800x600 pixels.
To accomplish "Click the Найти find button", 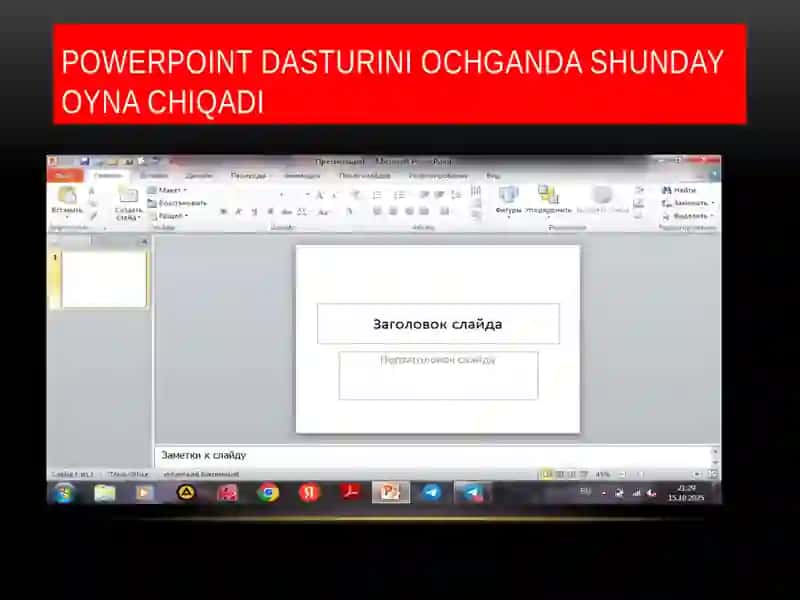I will pos(680,190).
